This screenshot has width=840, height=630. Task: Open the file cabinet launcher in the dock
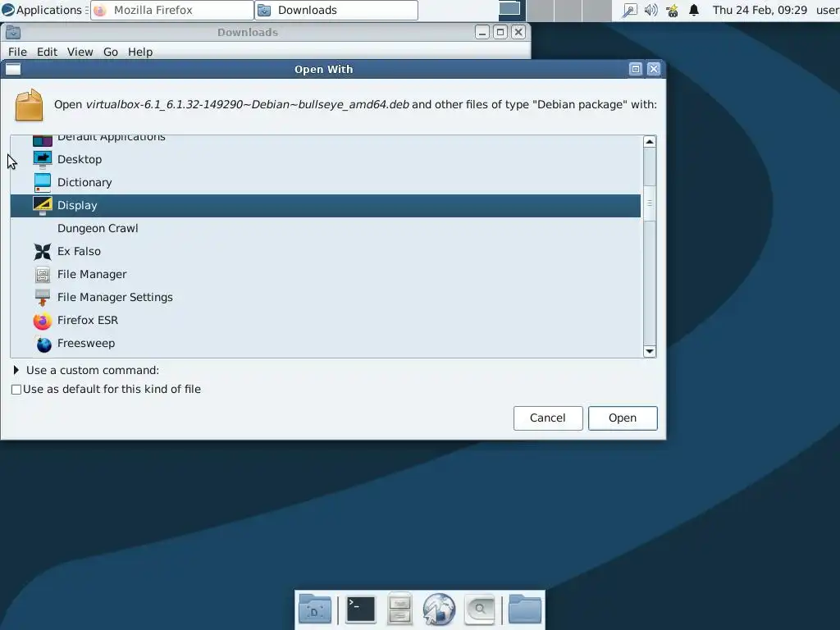coord(399,609)
